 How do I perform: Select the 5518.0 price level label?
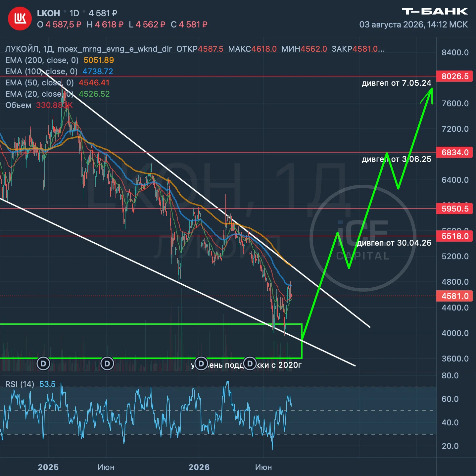(x=455, y=236)
